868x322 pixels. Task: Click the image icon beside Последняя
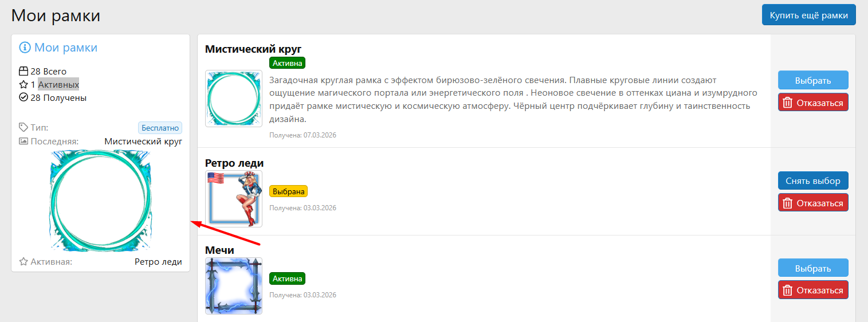tap(23, 141)
